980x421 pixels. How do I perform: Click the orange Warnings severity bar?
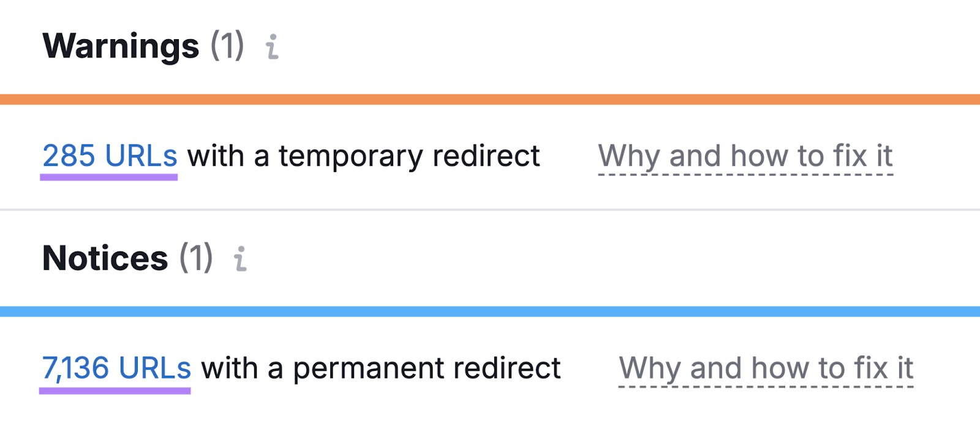[490, 98]
